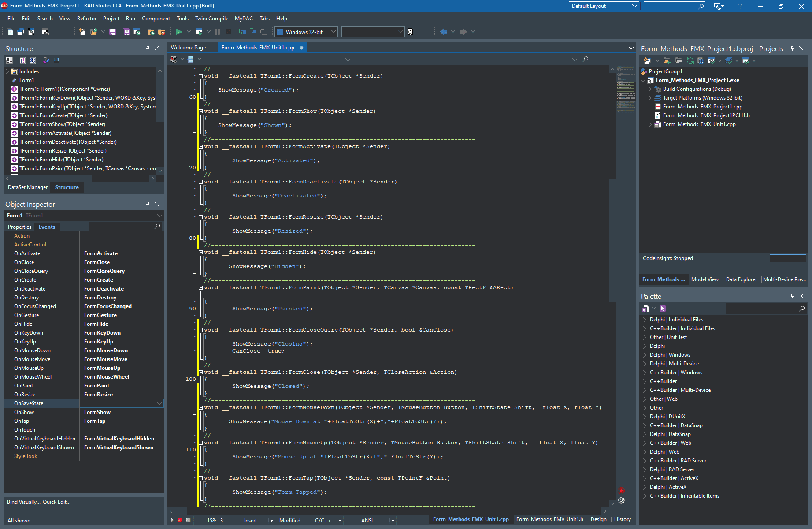Expand Target Platforms (Windows 32-bit) node
This screenshot has height=529, width=812.
(650, 98)
